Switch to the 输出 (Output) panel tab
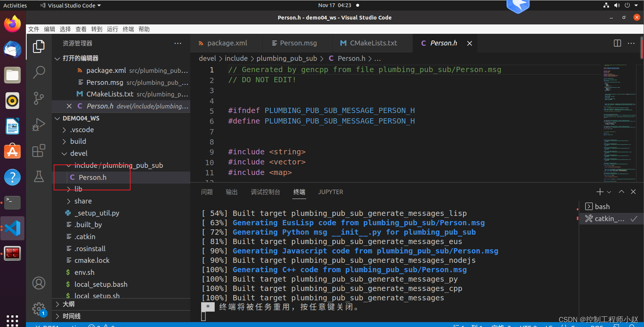The image size is (644, 327). [232, 192]
